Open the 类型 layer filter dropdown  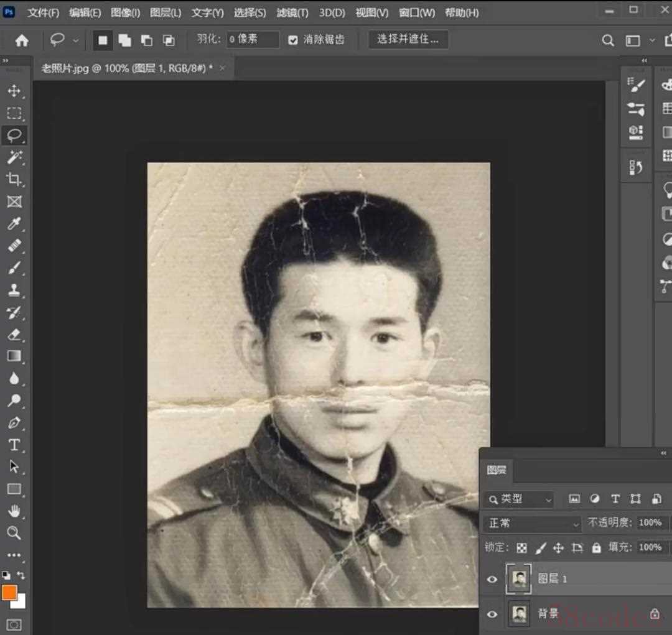[520, 499]
